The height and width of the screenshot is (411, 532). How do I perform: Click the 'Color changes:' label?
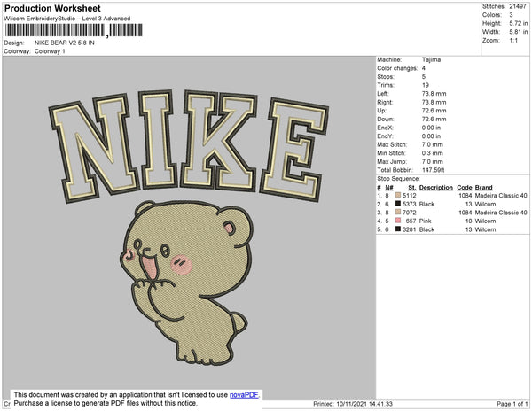pos(397,68)
